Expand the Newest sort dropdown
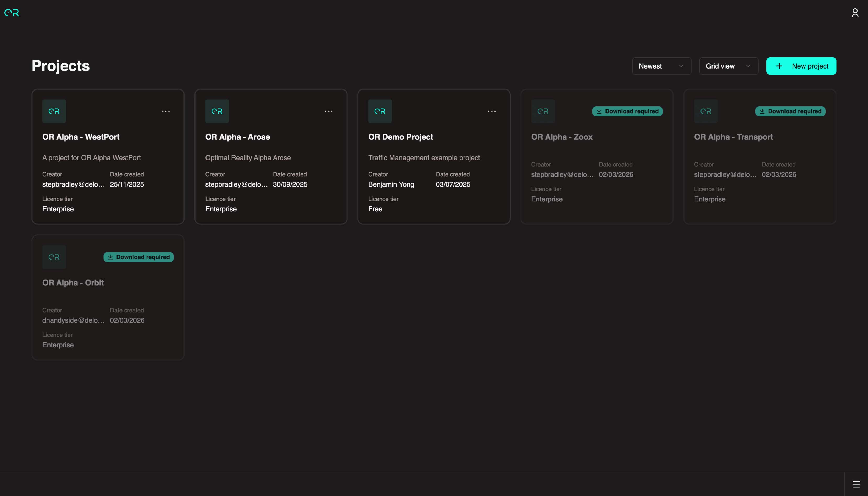 tap(661, 66)
